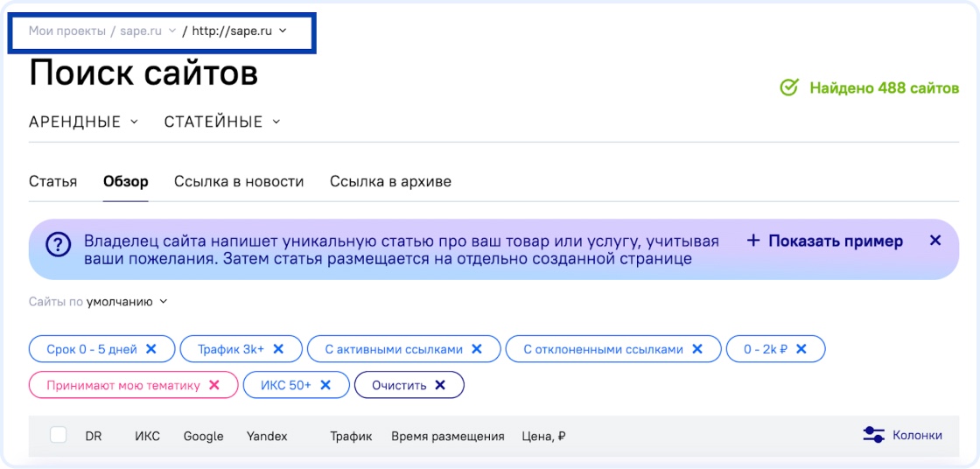This screenshot has height=469, width=980.
Task: Close the info banner with X
Action: [x=934, y=241]
